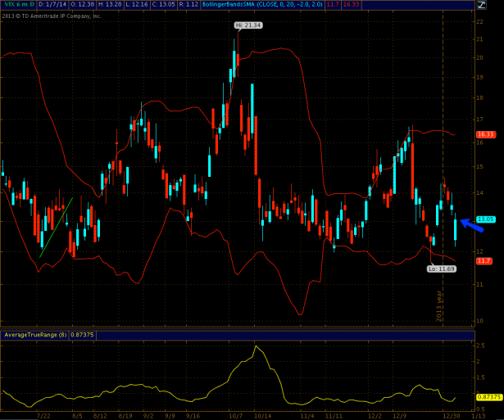Click the Lo: 11.69 price bubble
This screenshot has height=420, width=504.
pos(442,268)
